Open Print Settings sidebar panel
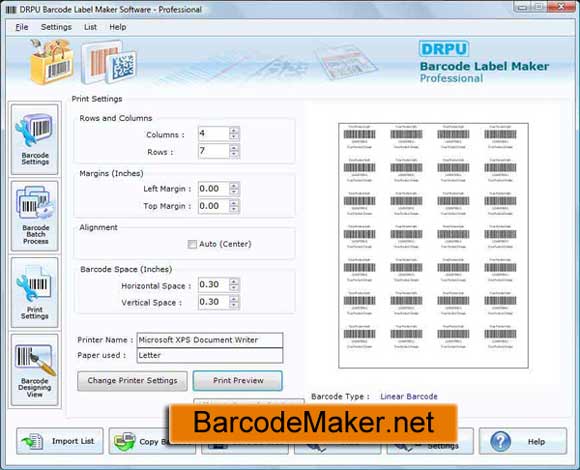This screenshot has width=580, height=470. [35, 292]
